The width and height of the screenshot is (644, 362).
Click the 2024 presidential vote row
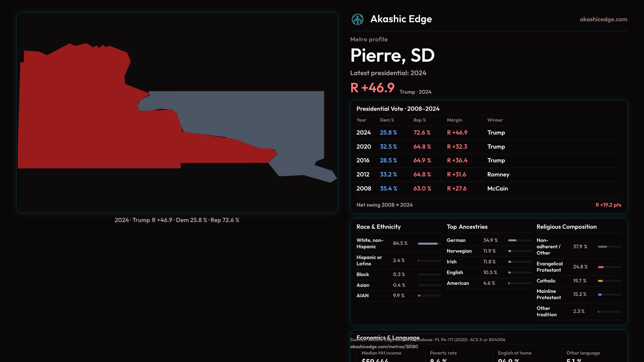point(488,133)
